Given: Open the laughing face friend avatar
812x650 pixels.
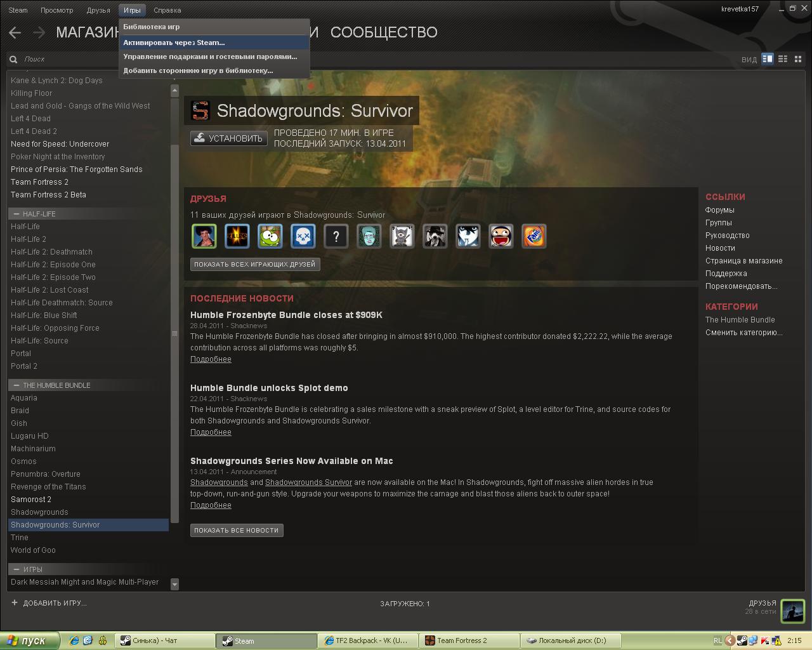Looking at the screenshot, I should pos(501,236).
